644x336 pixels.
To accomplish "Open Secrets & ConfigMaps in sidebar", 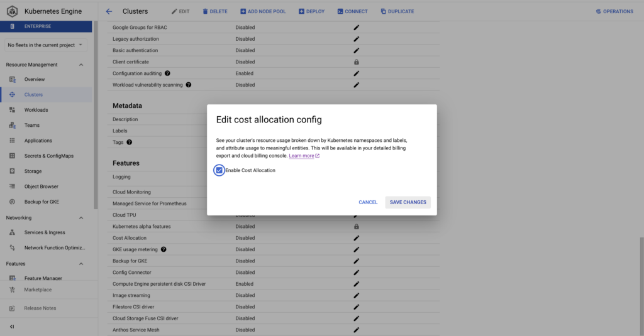I will point(48,156).
